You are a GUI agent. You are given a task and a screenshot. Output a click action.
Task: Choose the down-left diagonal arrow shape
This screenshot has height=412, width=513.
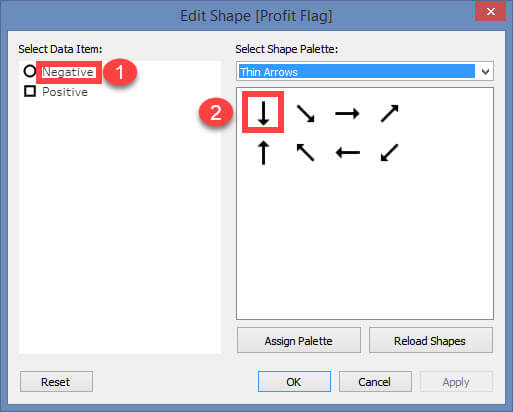pos(389,153)
